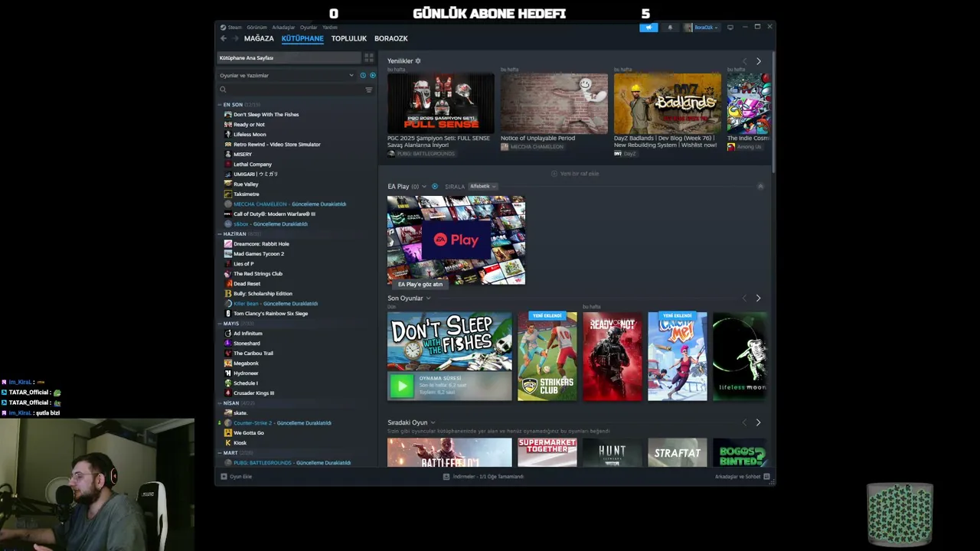Expand the EA Play shelf dropdown
The image size is (980, 551).
point(424,187)
